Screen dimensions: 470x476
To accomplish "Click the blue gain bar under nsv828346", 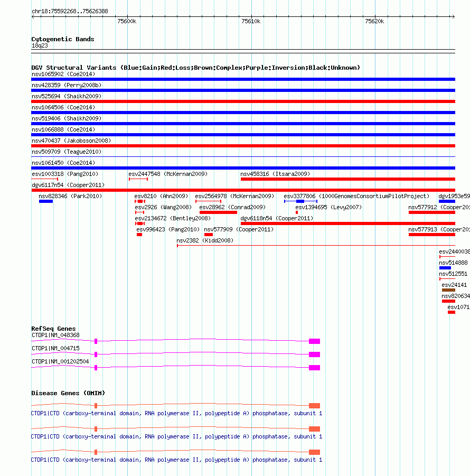I will 46,201.
